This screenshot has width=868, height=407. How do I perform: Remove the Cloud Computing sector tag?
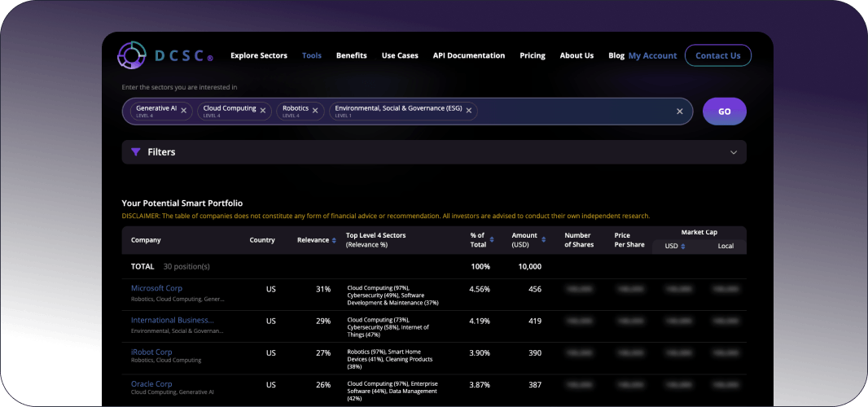[263, 111]
